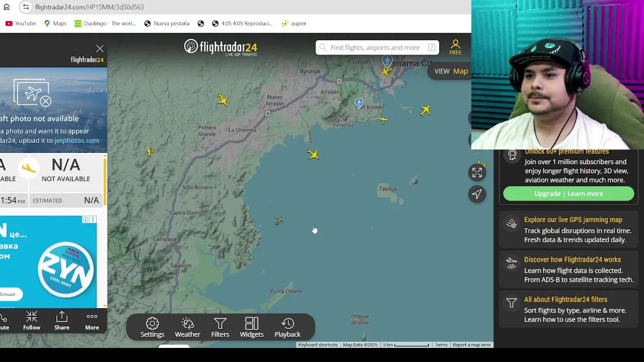
Task: Open the Widgets panel
Action: pos(252,327)
